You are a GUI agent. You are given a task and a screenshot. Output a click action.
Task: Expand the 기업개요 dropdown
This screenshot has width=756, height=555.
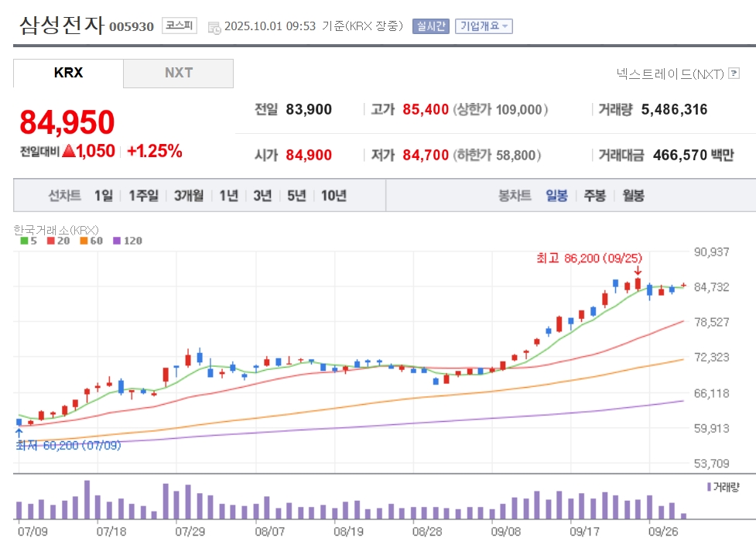click(x=484, y=26)
